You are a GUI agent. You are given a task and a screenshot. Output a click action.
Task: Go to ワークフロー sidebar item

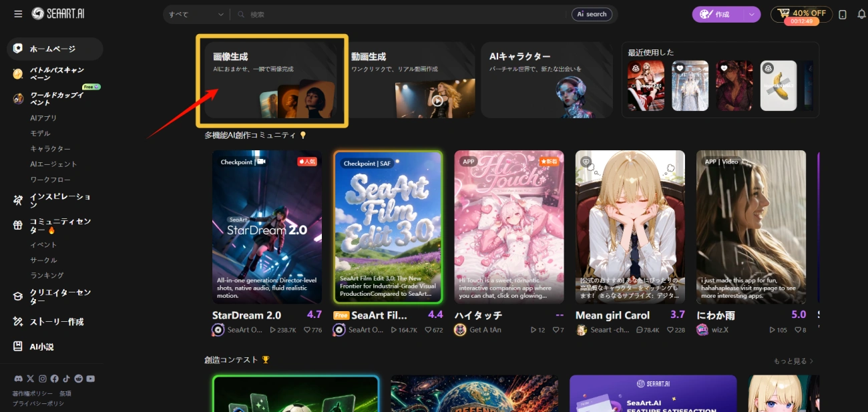[x=50, y=180]
